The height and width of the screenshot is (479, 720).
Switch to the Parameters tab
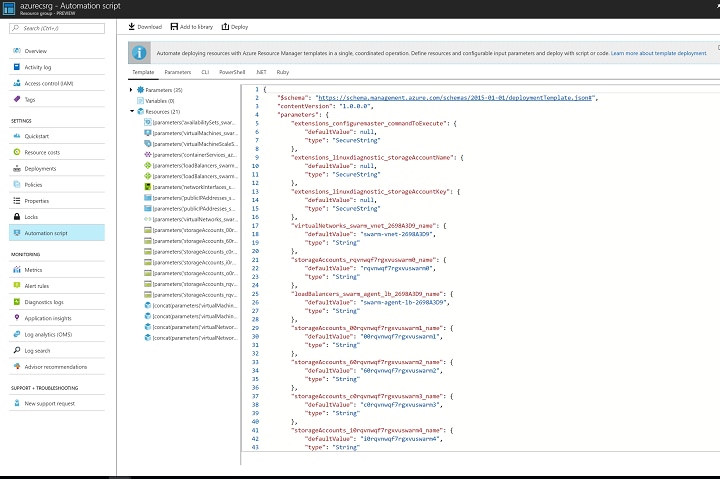pos(178,72)
